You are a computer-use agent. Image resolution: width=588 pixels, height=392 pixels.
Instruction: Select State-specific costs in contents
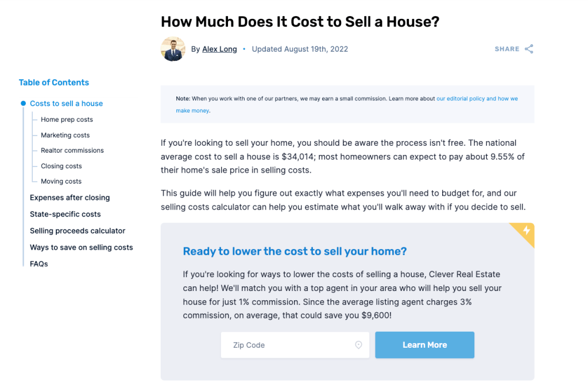pos(65,214)
